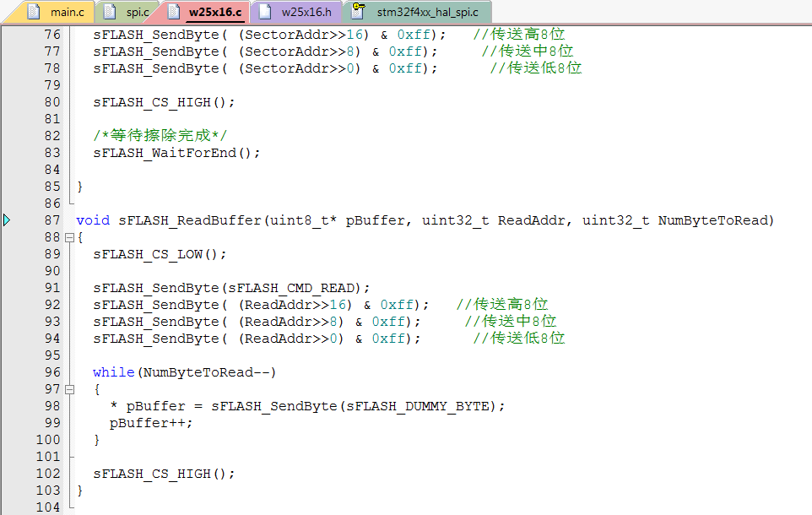This screenshot has width=812, height=515.
Task: Click the w25x16.h file icon
Action: 265,12
